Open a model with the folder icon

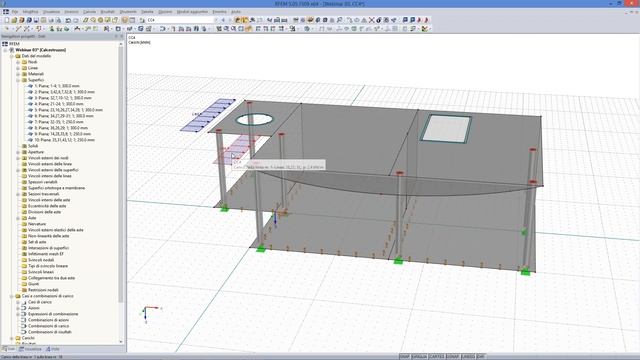pyautogui.click(x=14, y=20)
